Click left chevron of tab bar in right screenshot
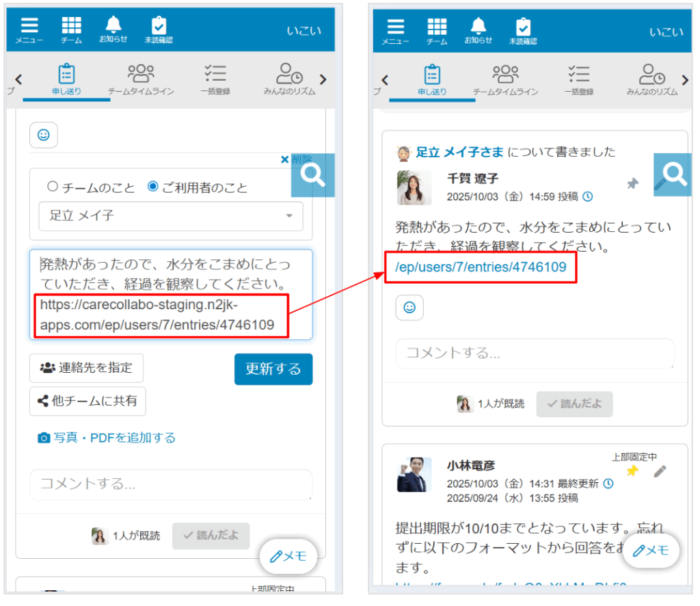 (x=385, y=80)
